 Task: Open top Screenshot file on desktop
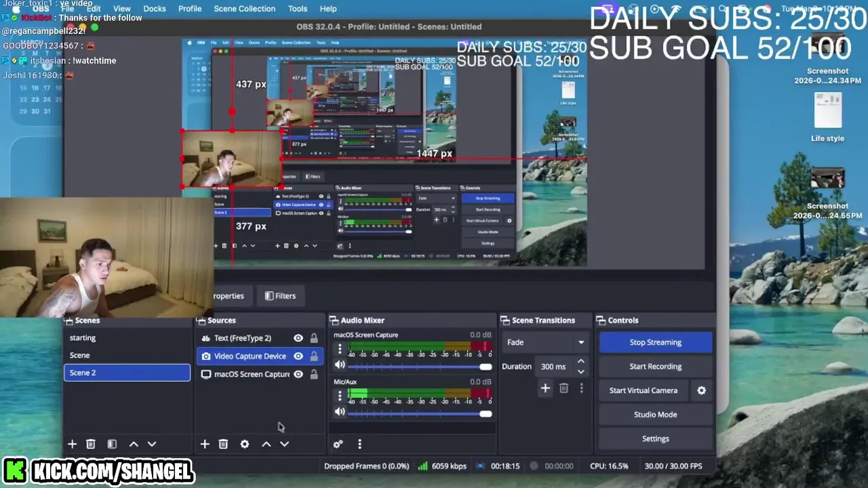tap(827, 58)
